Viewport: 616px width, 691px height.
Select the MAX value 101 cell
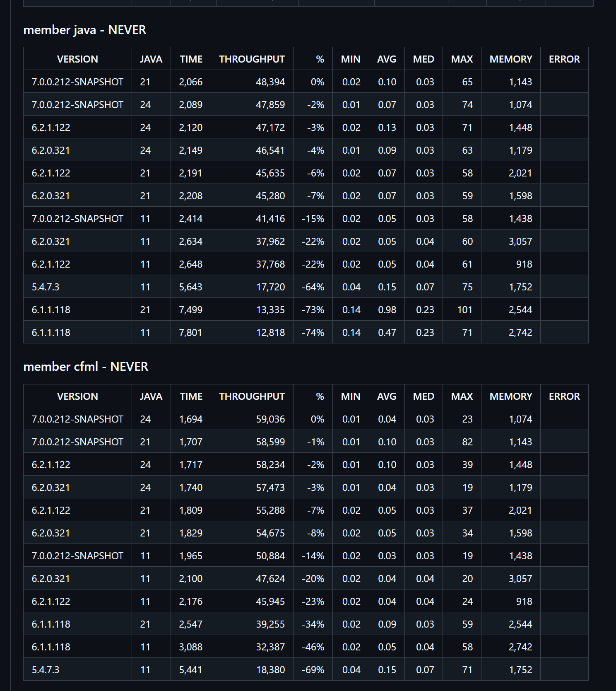[x=462, y=309]
